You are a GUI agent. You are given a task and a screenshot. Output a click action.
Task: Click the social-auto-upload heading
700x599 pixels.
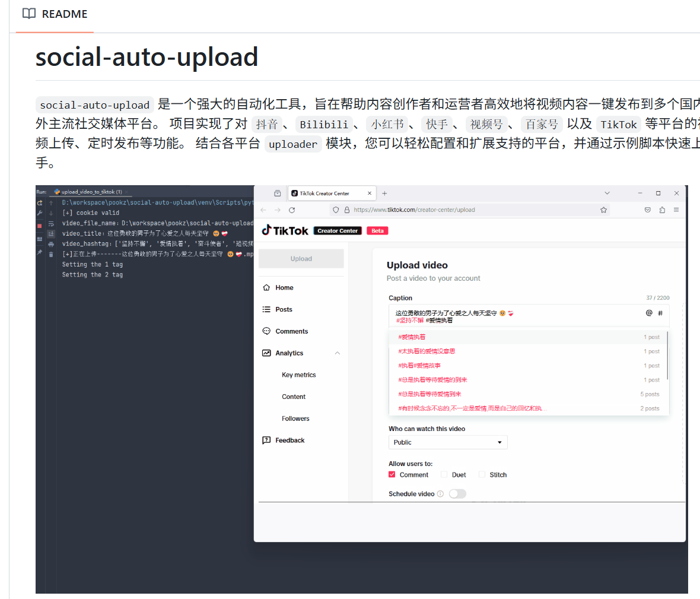pos(147,57)
